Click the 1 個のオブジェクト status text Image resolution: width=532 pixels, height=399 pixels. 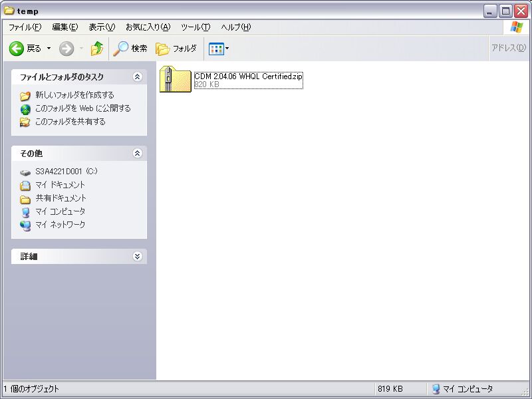[31, 388]
